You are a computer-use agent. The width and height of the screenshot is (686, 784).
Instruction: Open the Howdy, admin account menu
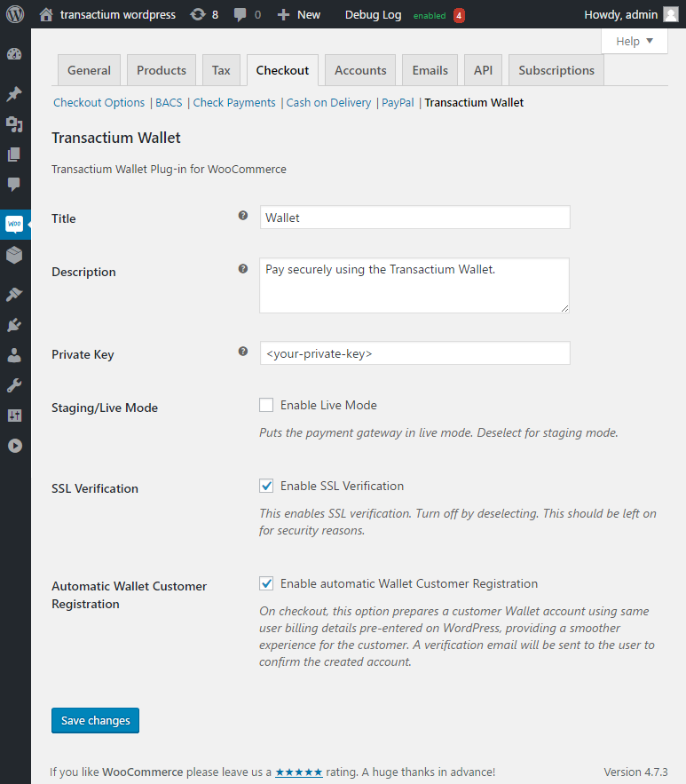(630, 14)
